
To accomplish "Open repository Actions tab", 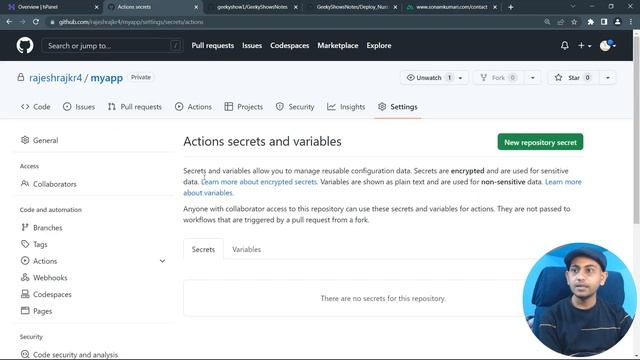I will tap(193, 107).
